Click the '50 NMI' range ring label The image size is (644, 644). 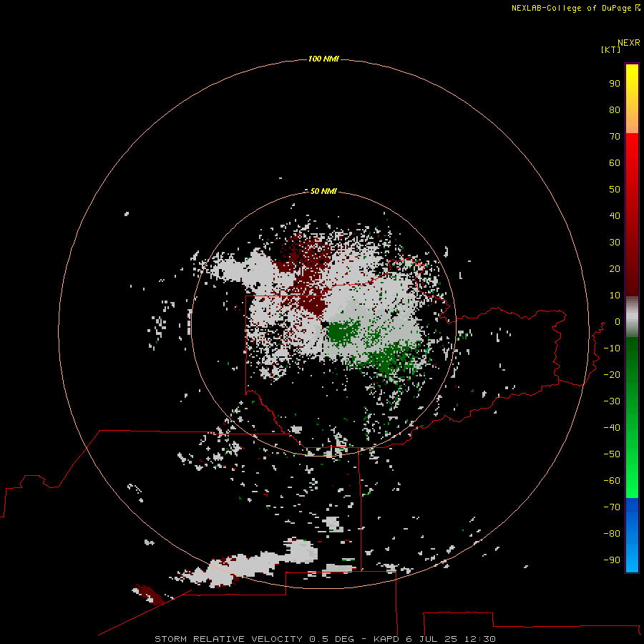[323, 191]
